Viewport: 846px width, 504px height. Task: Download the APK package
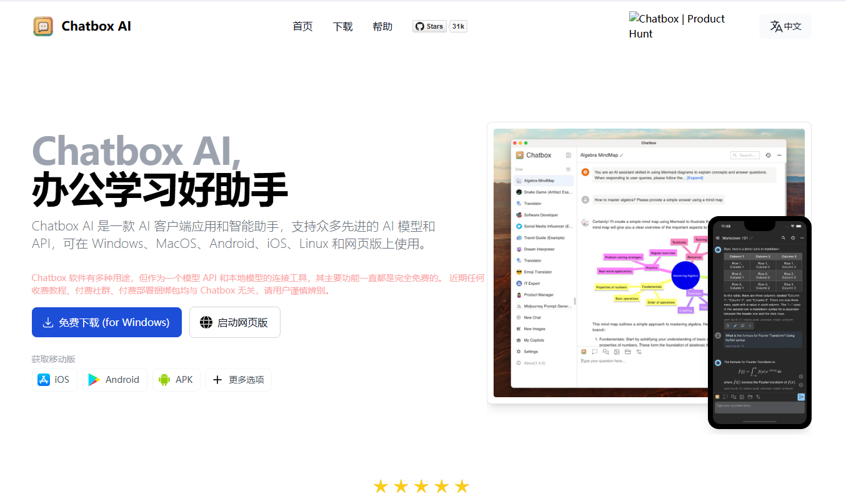point(176,379)
